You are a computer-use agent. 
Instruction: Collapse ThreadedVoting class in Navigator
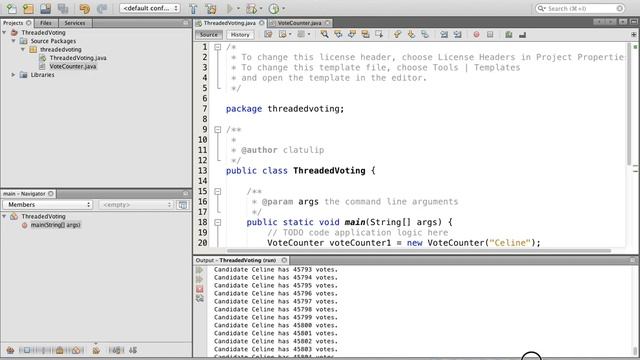click(4, 216)
